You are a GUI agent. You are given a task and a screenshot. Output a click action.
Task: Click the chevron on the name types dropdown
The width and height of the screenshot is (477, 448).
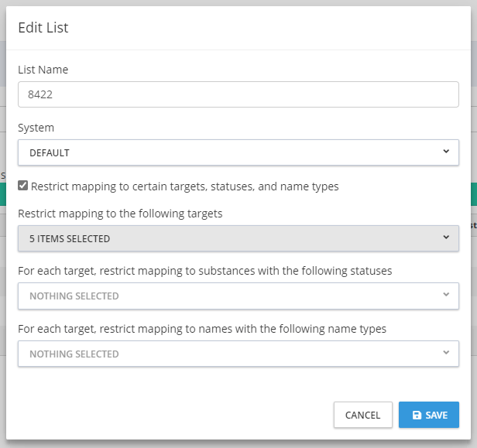[x=446, y=353]
